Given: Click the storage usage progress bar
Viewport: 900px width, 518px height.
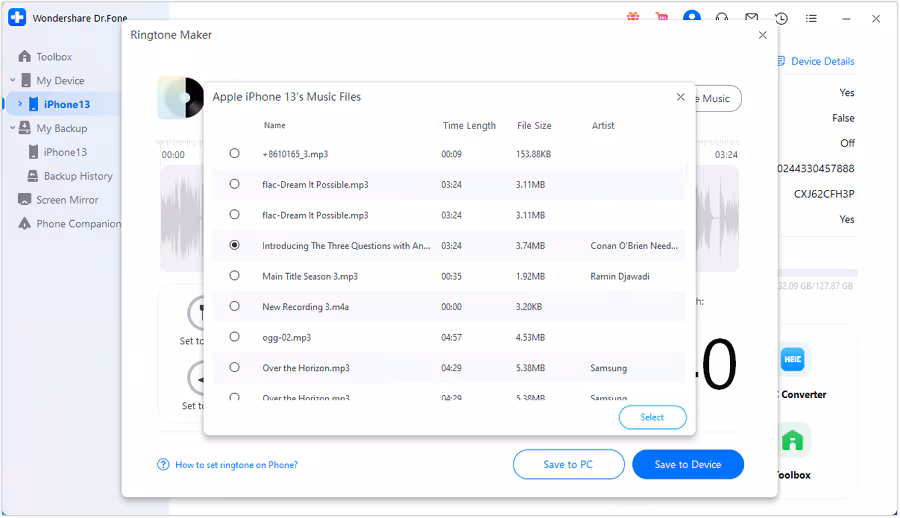Looking at the screenshot, I should pos(818,273).
